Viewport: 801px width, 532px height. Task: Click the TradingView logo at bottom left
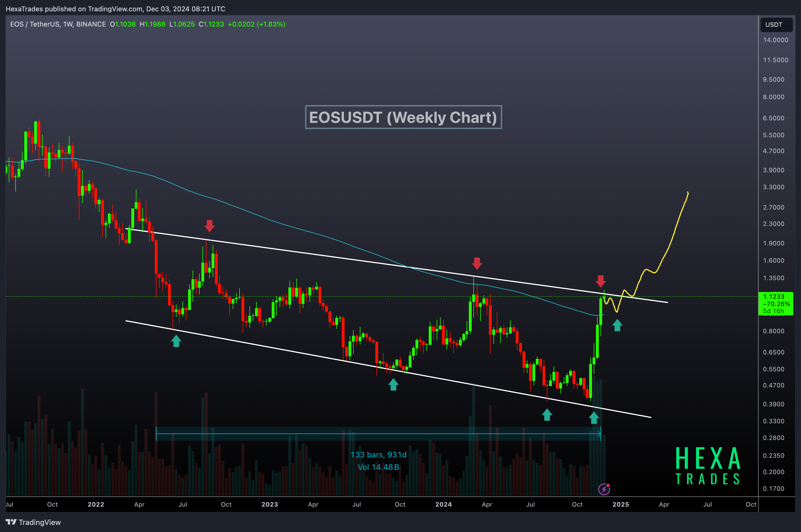(33, 522)
